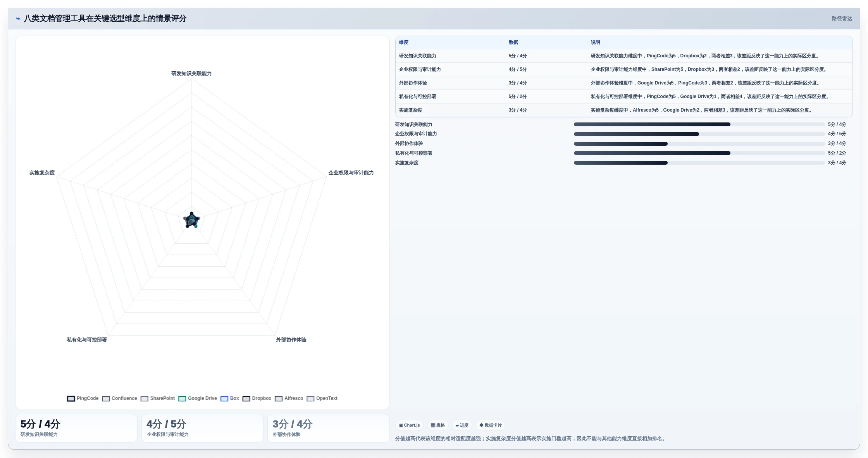Click progress bar for 外部协作体验
Viewport: 868px width, 458px height.
point(699,144)
